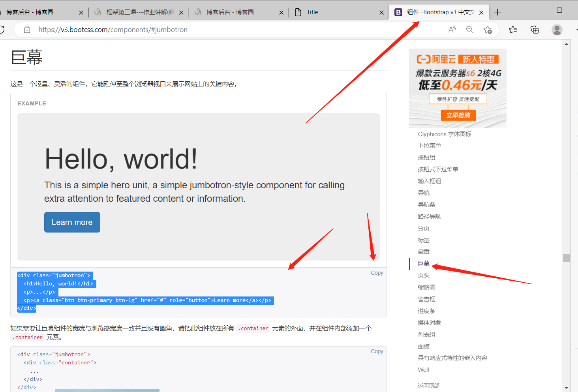The height and width of the screenshot is (392, 578).
Task: Close the 框架第三课 tab
Action: 181,13
